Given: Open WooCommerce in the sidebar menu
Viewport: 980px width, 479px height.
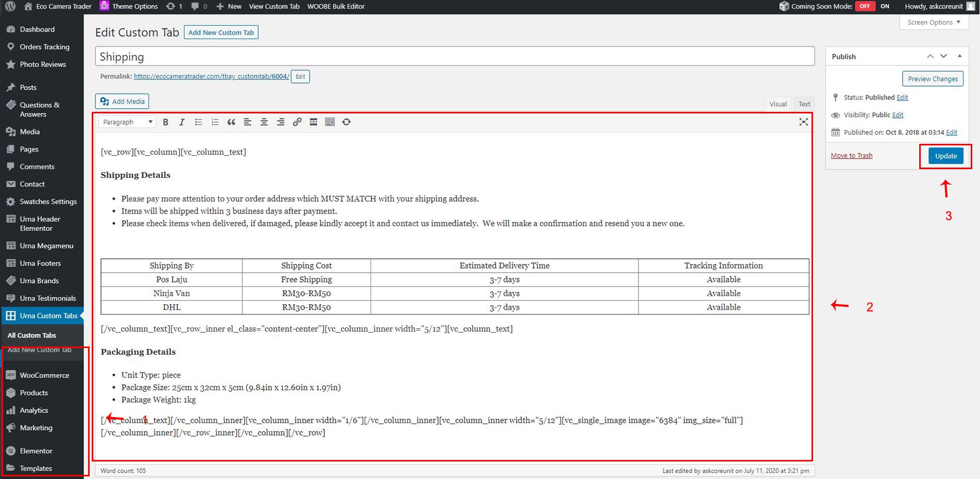Looking at the screenshot, I should pyautogui.click(x=44, y=375).
